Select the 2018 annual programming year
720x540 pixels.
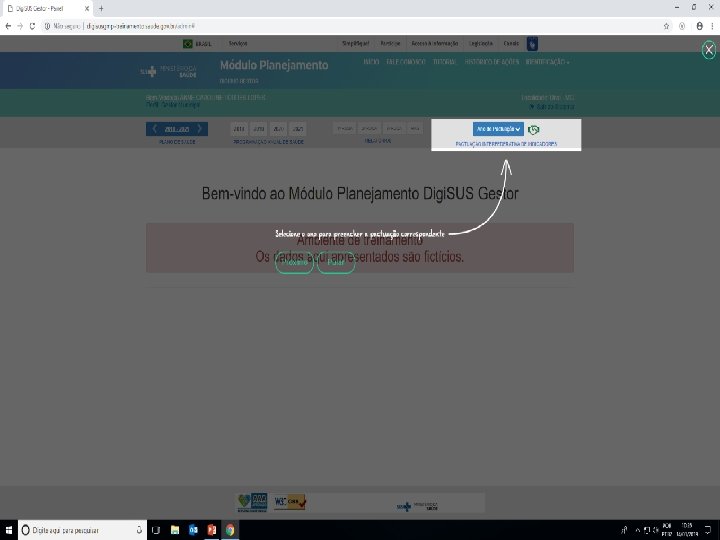[239, 129]
